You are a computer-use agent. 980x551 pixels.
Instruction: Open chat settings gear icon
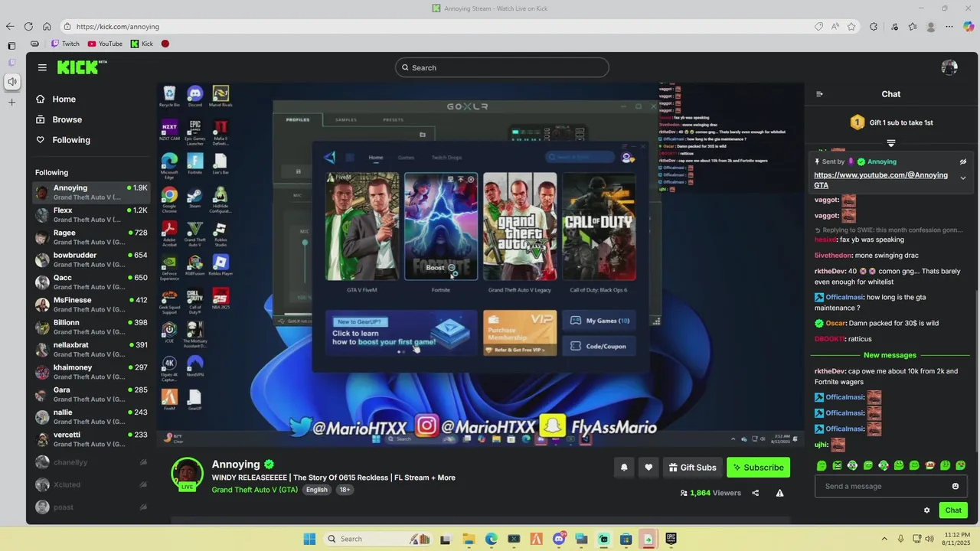(926, 510)
